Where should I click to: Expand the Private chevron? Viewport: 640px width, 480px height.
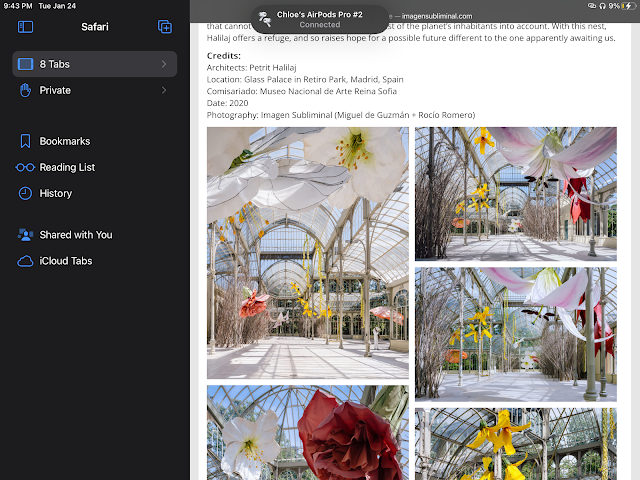pos(164,90)
